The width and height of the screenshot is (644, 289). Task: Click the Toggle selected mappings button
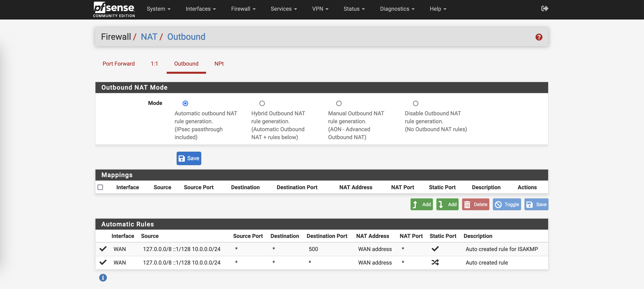click(507, 204)
